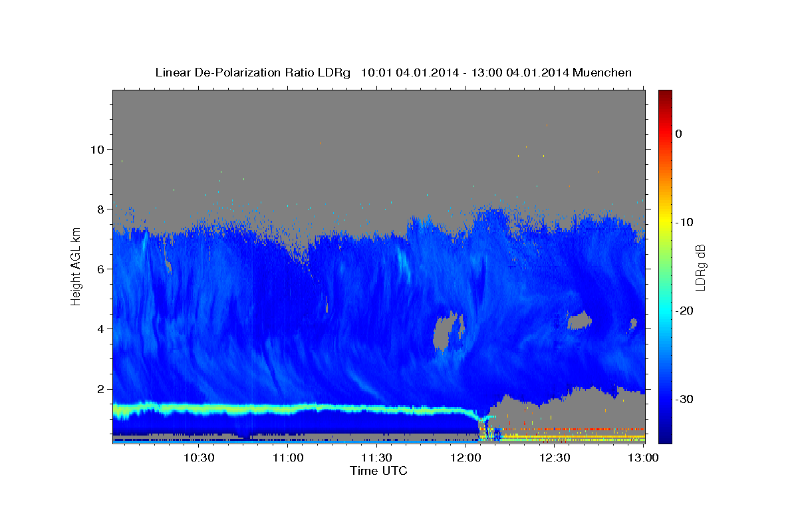Click the height axis label '4'

click(x=102, y=329)
